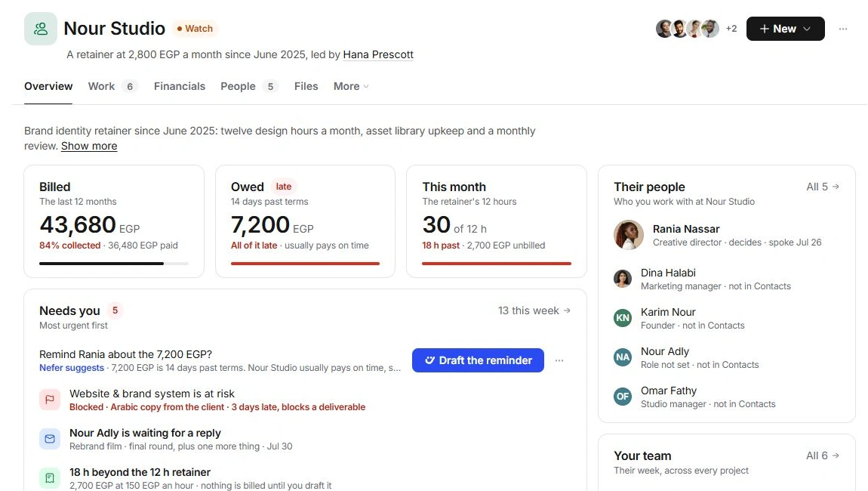Click the late badge on Owed card
This screenshot has width=868, height=491.
pyautogui.click(x=284, y=187)
